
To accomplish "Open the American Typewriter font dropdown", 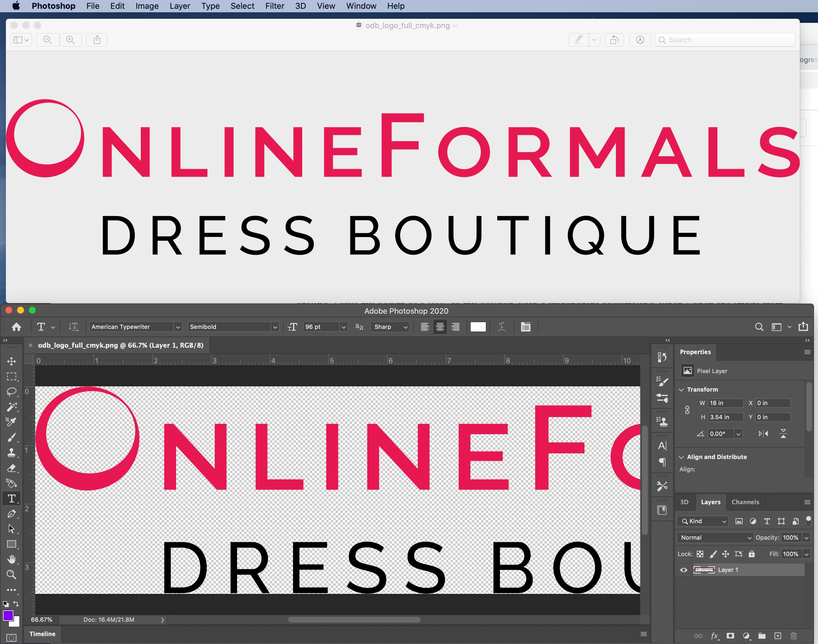I will (x=178, y=327).
